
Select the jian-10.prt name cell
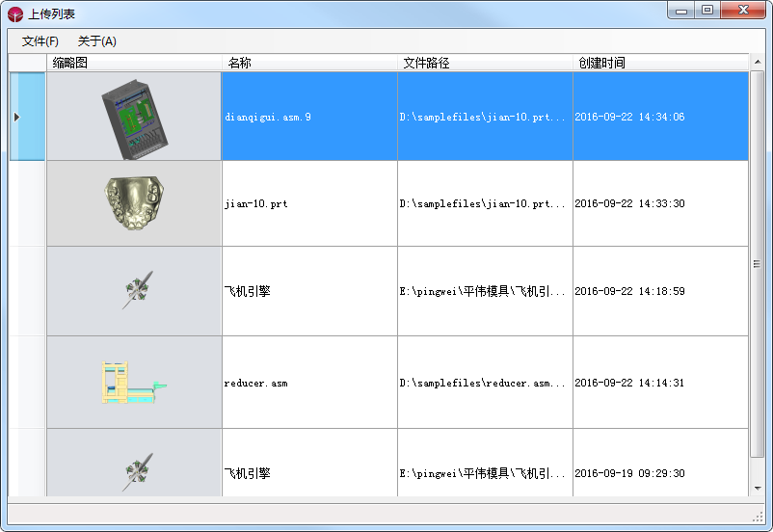point(308,204)
